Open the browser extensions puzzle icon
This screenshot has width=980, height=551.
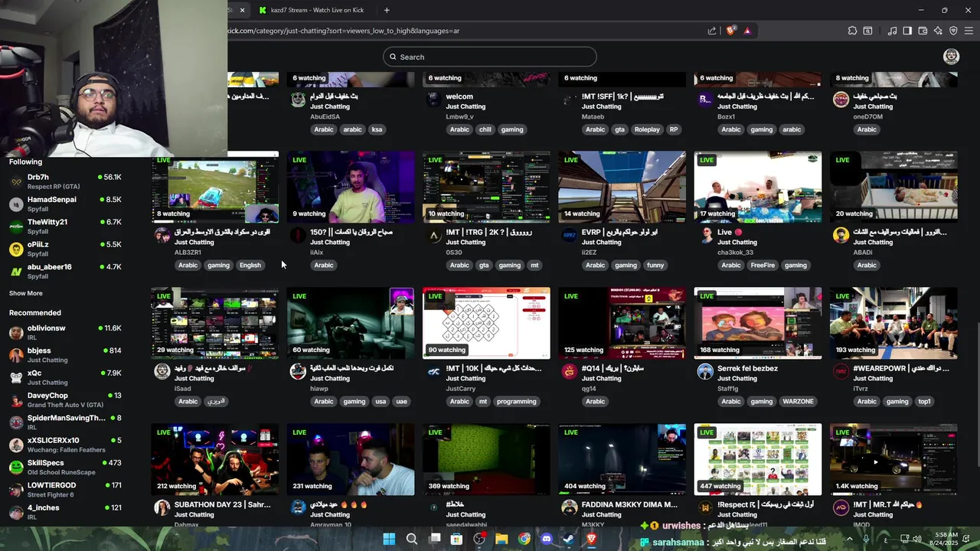point(852,31)
